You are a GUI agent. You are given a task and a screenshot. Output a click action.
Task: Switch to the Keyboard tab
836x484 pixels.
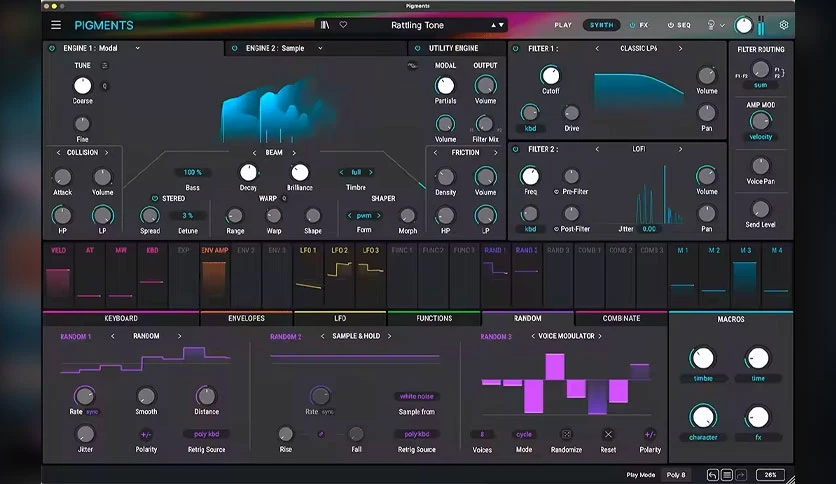tap(121, 318)
